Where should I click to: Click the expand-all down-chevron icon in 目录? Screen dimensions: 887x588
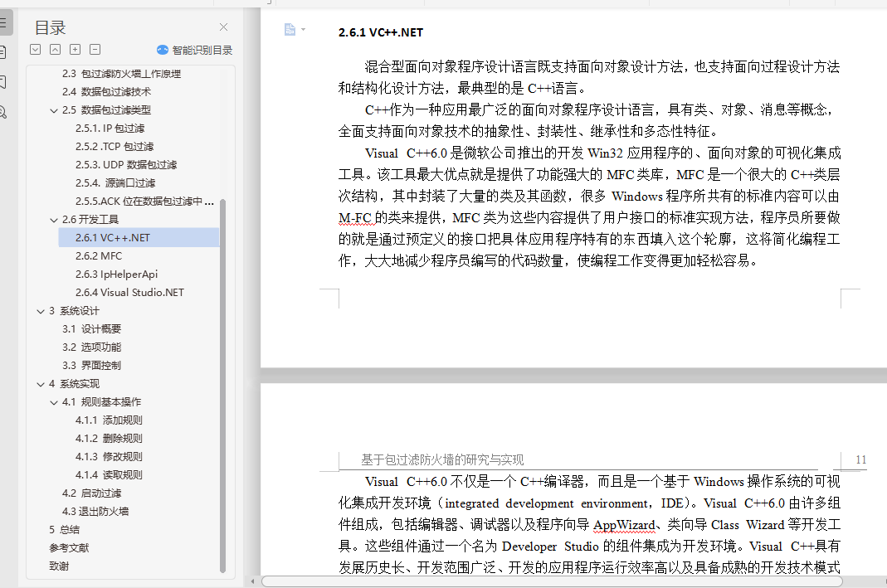point(35,50)
